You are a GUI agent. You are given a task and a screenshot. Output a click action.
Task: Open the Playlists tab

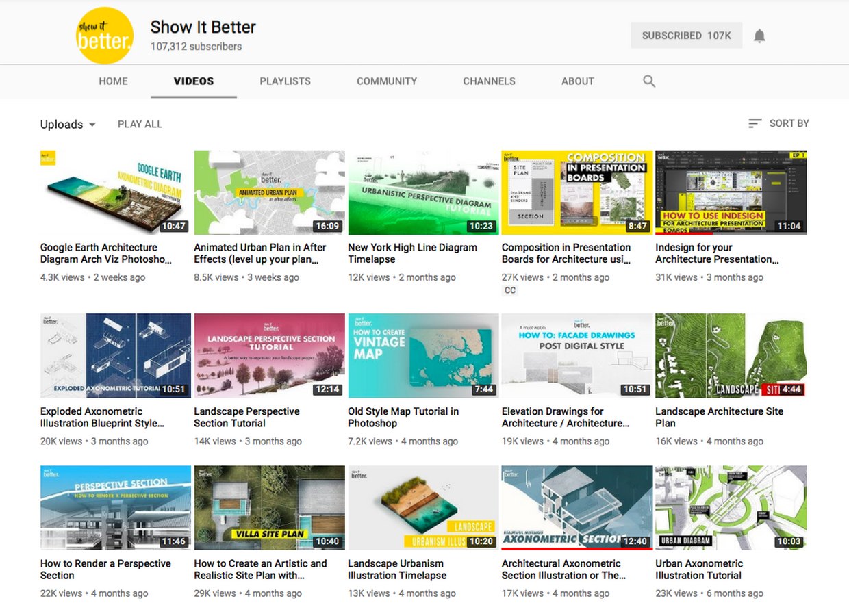(x=285, y=81)
